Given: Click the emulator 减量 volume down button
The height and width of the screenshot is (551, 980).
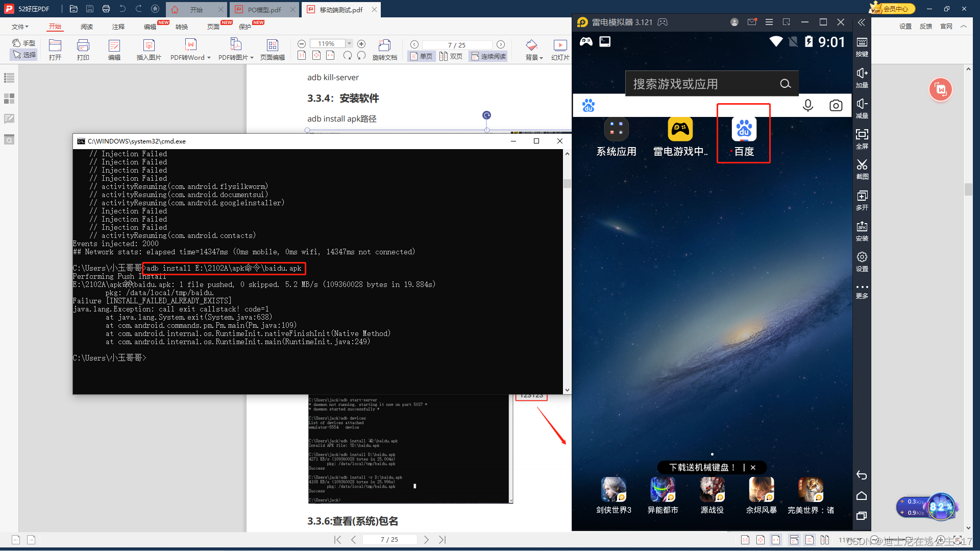Looking at the screenshot, I should click(x=862, y=108).
